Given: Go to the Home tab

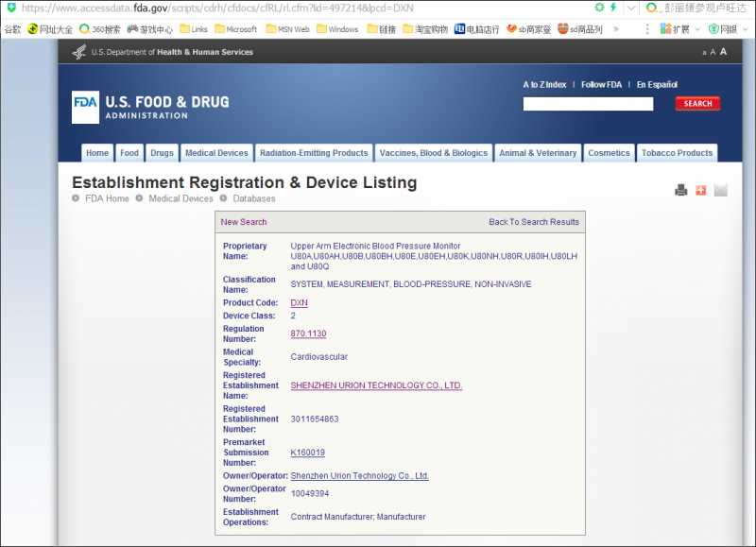Looking at the screenshot, I should click(x=97, y=153).
